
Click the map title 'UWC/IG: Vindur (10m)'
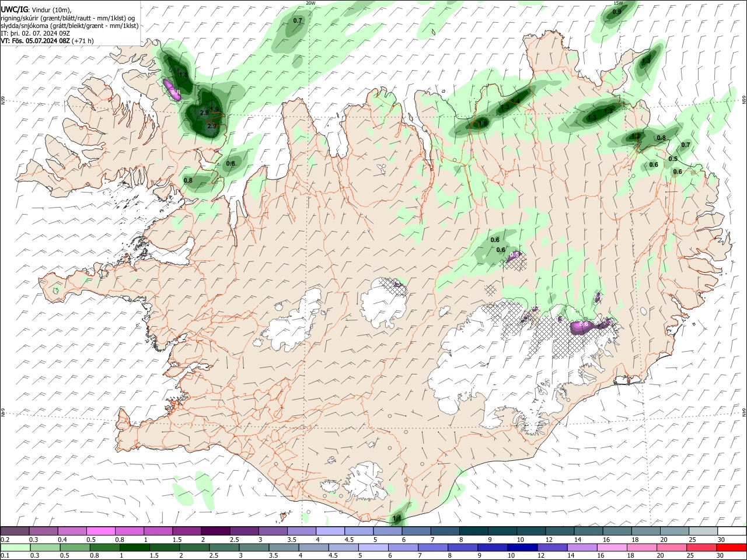36,9
